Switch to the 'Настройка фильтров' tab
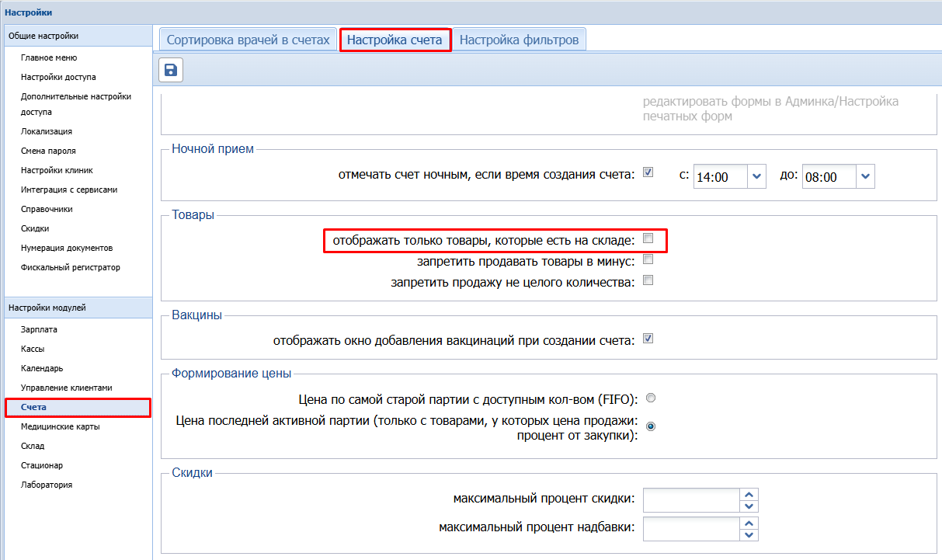 [x=519, y=40]
